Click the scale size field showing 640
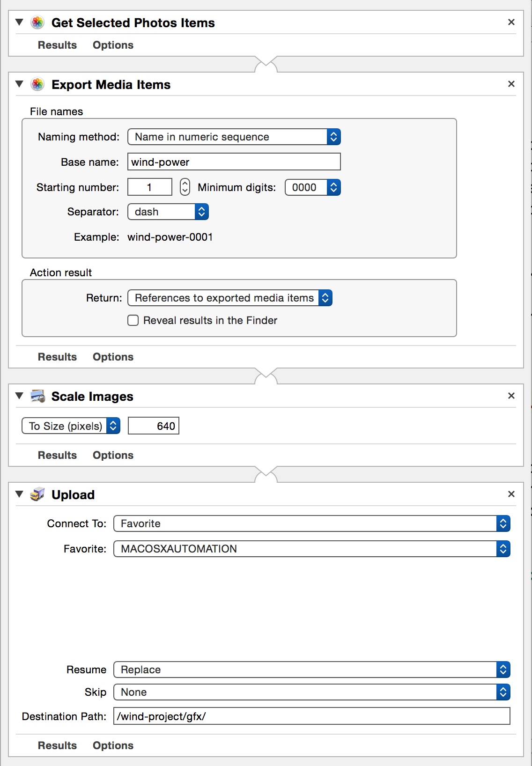The height and width of the screenshot is (766, 532). 154,426
